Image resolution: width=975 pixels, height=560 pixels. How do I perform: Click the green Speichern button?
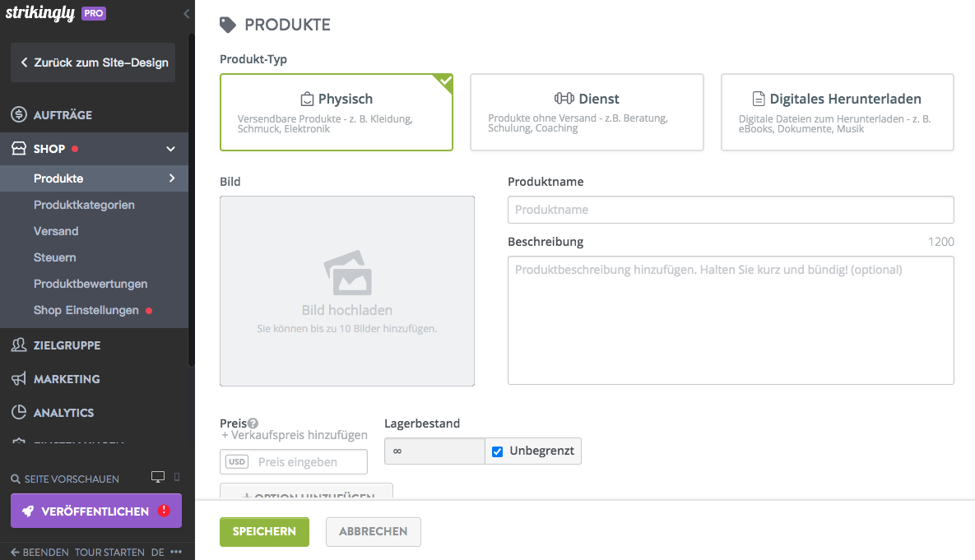coord(264,532)
